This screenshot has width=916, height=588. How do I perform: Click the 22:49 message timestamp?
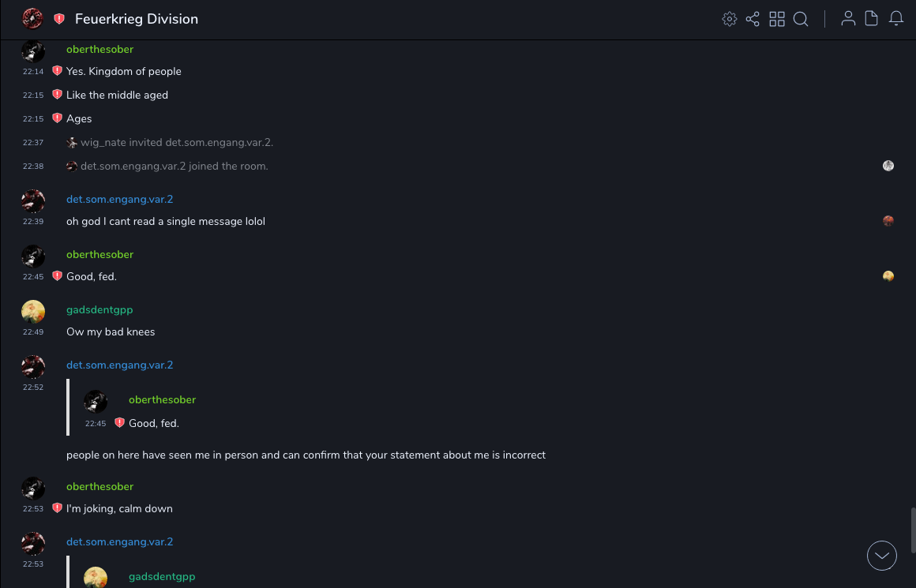[33, 332]
